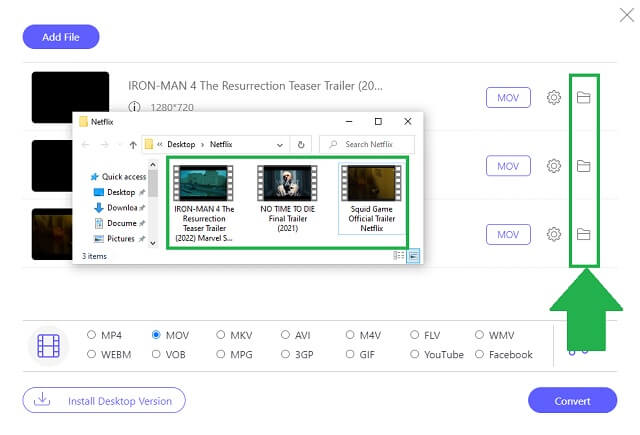The width and height of the screenshot is (640, 435).
Task: Click IRON-MAN 4 The Resurrection title text
Action: tap(256, 86)
